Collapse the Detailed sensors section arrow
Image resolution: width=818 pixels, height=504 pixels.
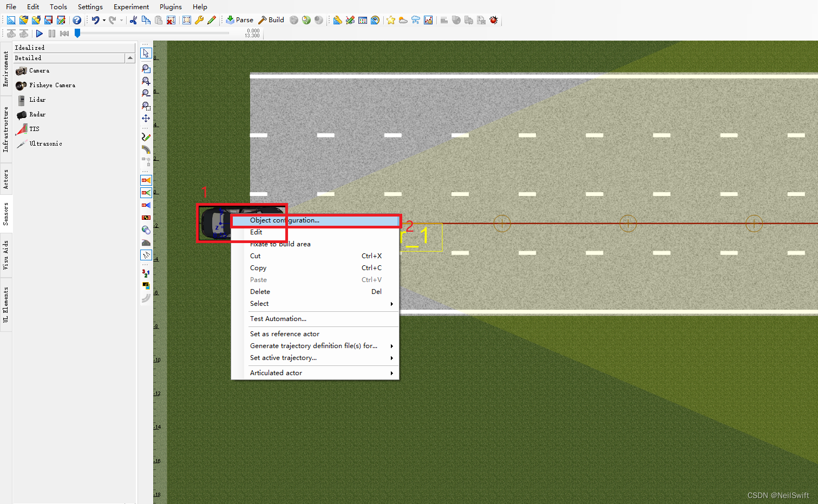tap(130, 58)
